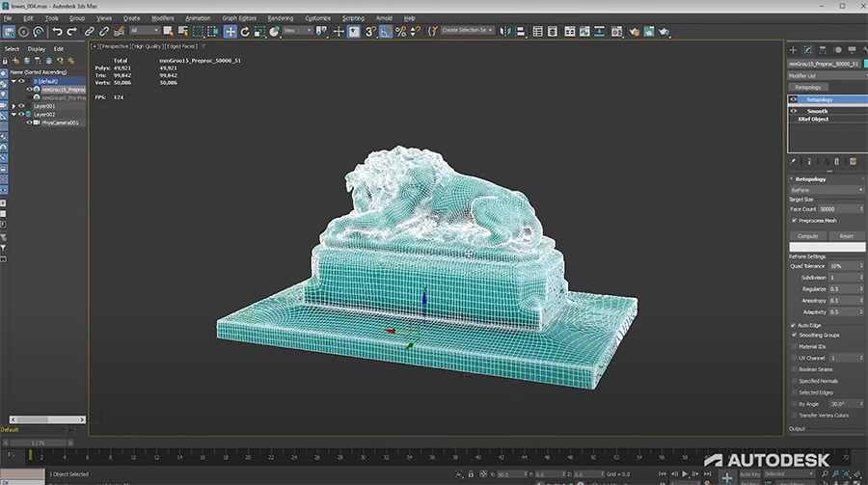
Task: Open the Create panel plus icon
Action: pyautogui.click(x=793, y=50)
